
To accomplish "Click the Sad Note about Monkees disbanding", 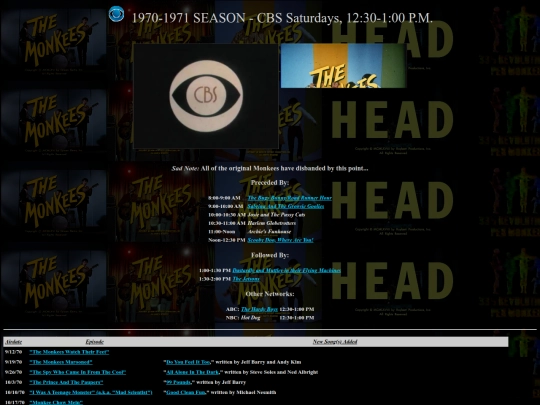I will click(270, 168).
